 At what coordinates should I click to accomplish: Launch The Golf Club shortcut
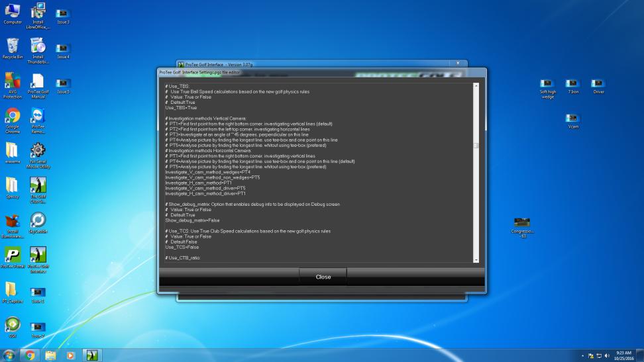(x=38, y=190)
